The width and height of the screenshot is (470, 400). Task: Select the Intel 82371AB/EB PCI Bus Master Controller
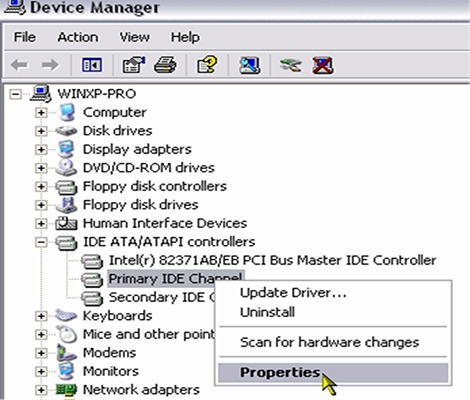tap(272, 260)
